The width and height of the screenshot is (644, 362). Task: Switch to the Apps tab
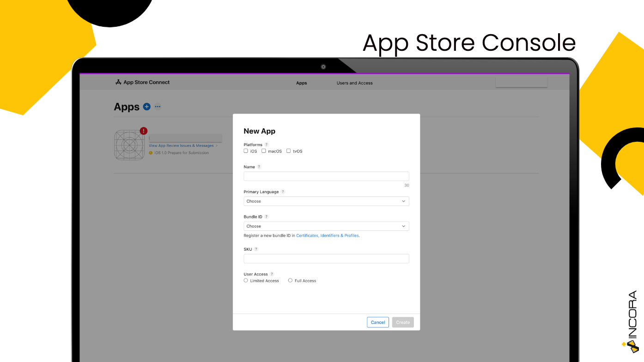(302, 83)
